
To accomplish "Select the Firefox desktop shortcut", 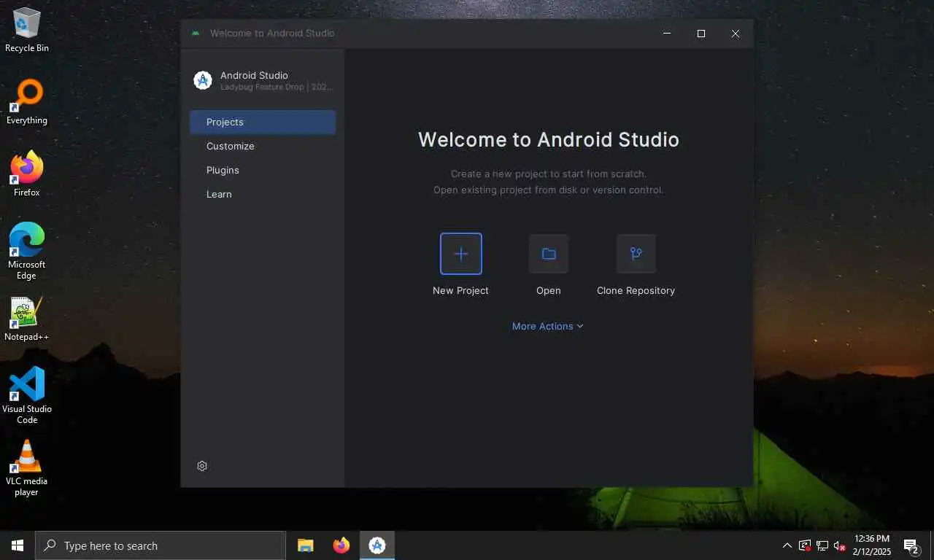I will (27, 174).
